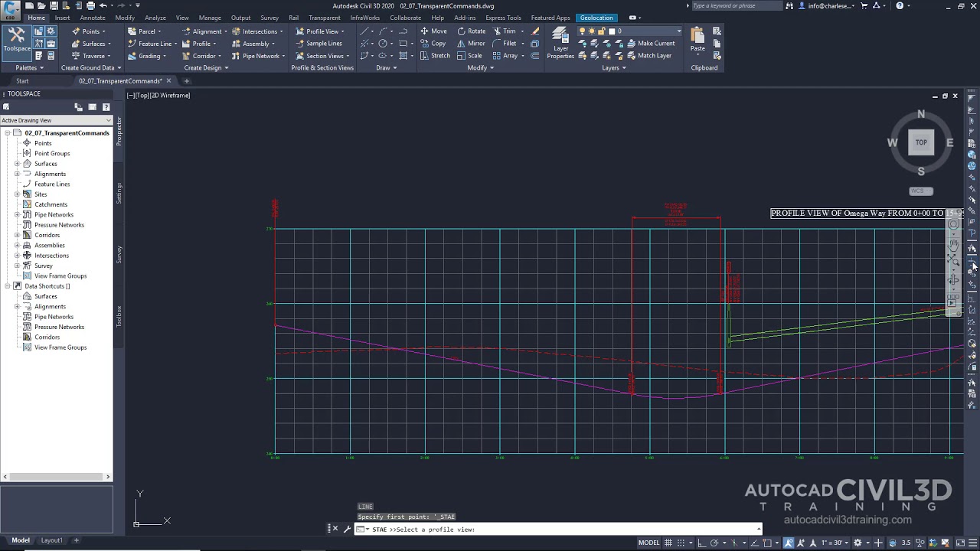The height and width of the screenshot is (551, 980).
Task: Switch to Layout1 tab
Action: 51,540
